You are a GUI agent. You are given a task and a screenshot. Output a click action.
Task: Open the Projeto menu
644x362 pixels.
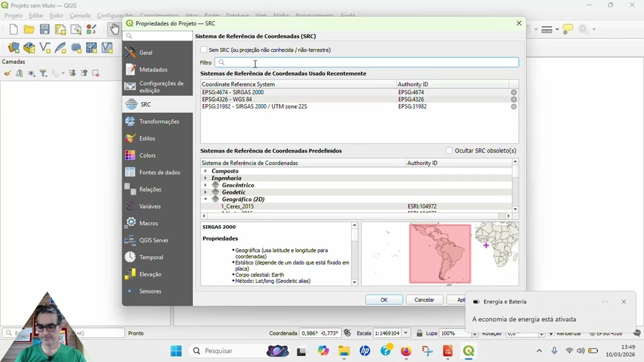click(14, 16)
